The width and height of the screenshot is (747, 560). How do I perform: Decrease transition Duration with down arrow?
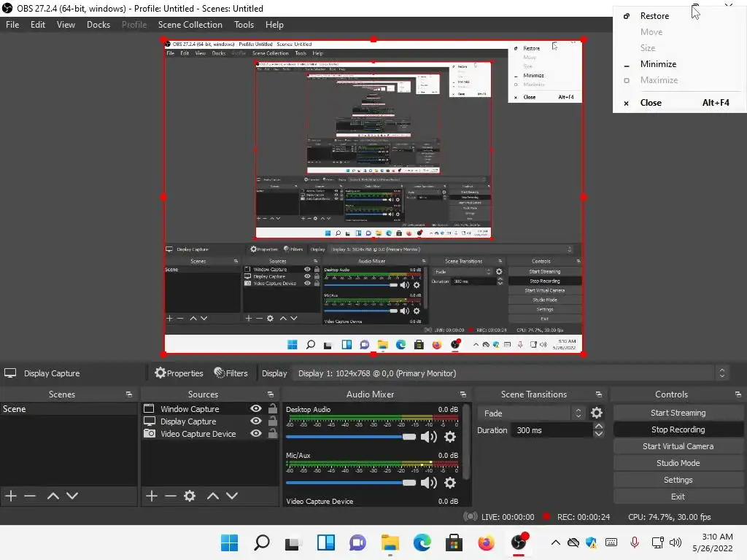point(599,434)
